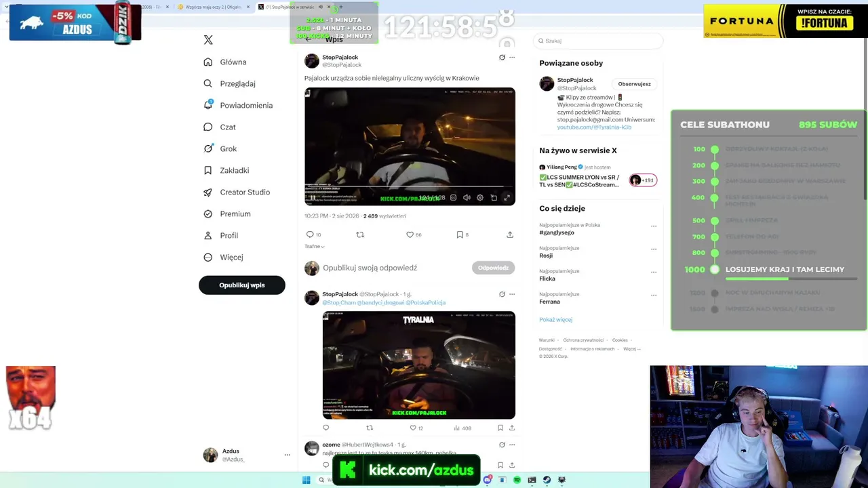Open the Windows Start menu

point(307,480)
